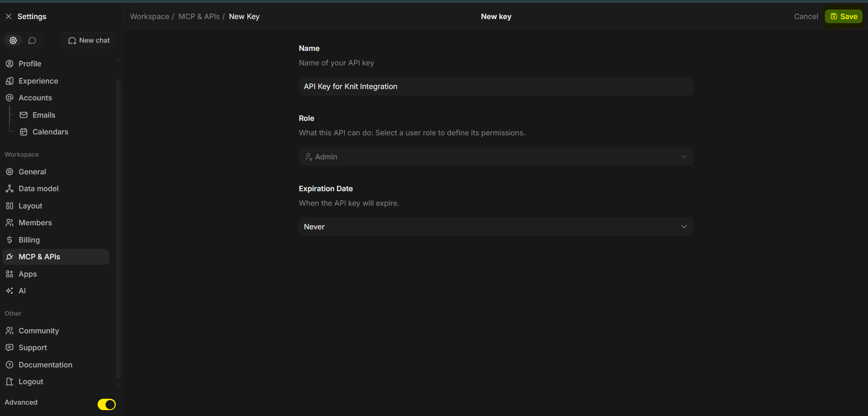Image resolution: width=868 pixels, height=416 pixels.
Task: Go to Workspace breadcrumb
Action: (x=149, y=16)
